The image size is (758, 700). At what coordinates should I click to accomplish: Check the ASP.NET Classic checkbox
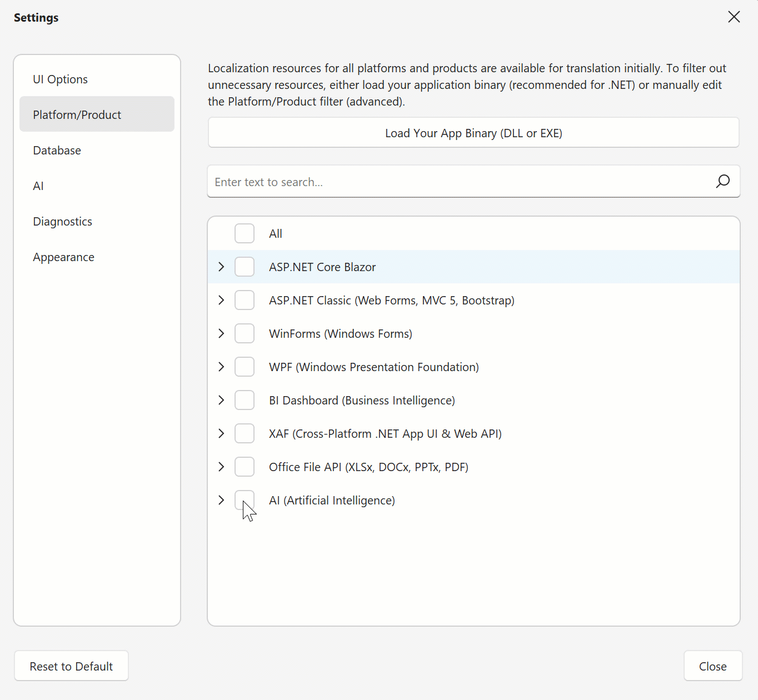coord(245,300)
